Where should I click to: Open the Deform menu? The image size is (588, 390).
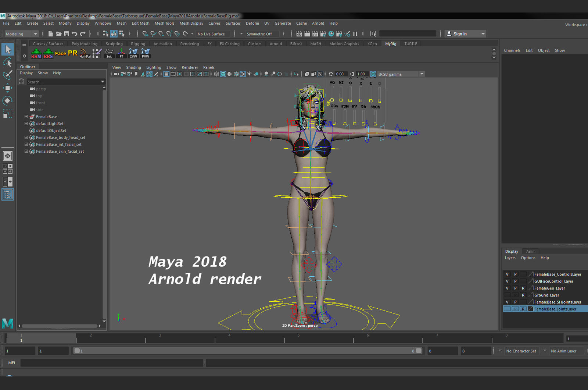pyautogui.click(x=252, y=23)
